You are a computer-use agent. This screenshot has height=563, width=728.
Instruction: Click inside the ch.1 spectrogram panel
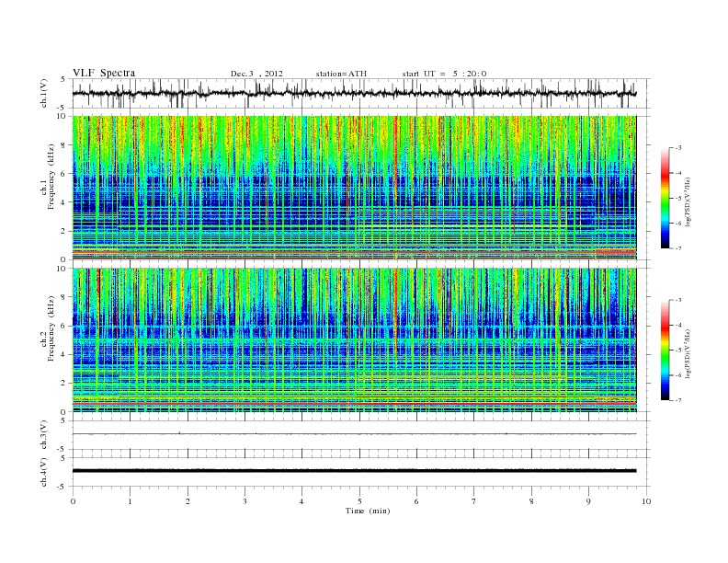click(355, 188)
